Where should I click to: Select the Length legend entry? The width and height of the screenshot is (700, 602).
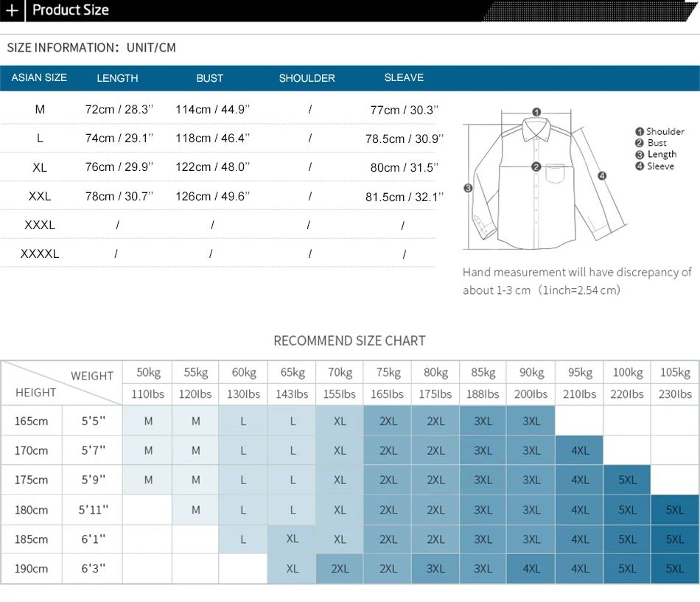tap(656, 155)
